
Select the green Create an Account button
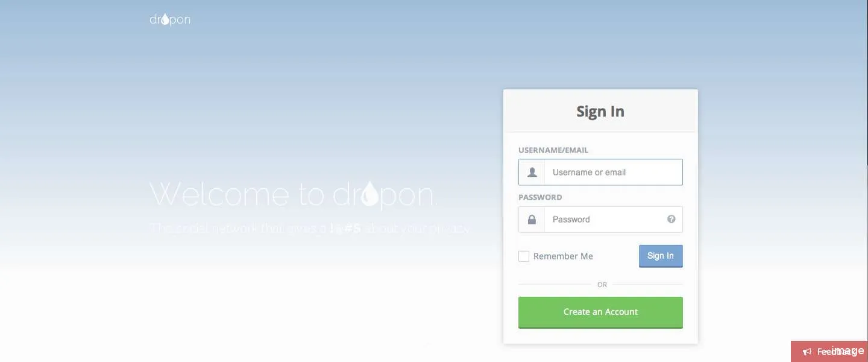[x=600, y=313]
